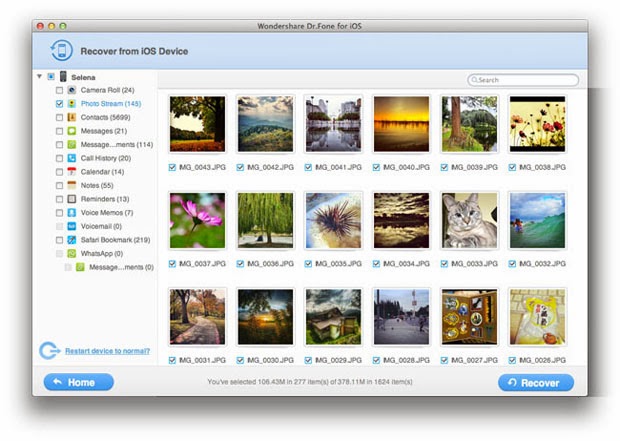Focus the Search field
This screenshot has height=441, width=620.
coord(523,80)
